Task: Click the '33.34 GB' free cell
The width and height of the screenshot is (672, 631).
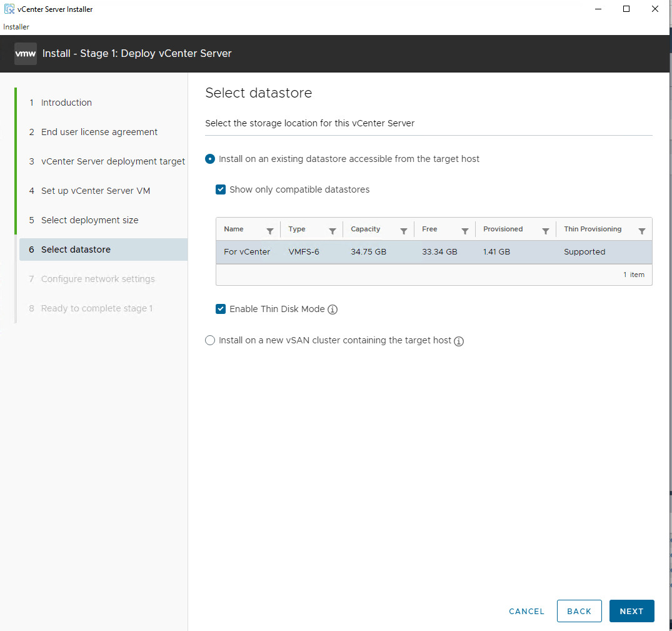Action: [x=439, y=251]
